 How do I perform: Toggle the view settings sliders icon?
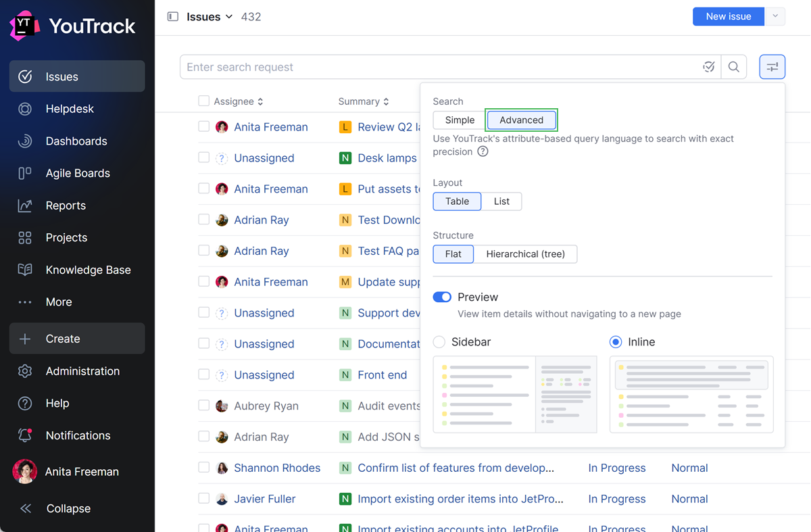pos(772,67)
